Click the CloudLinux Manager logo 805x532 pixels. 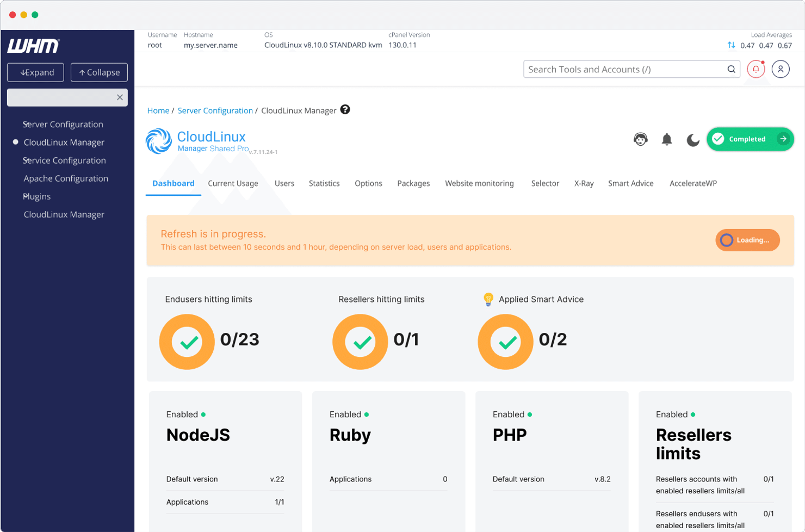[159, 142]
